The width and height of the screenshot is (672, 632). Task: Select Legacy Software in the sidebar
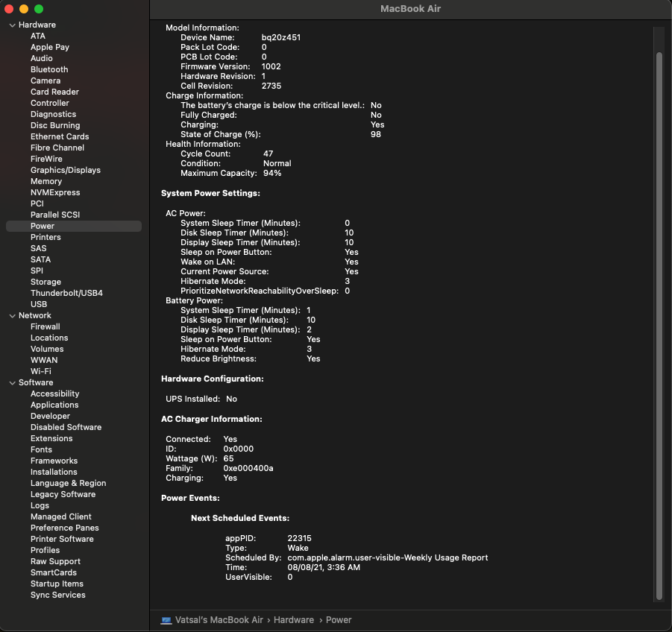tap(63, 494)
